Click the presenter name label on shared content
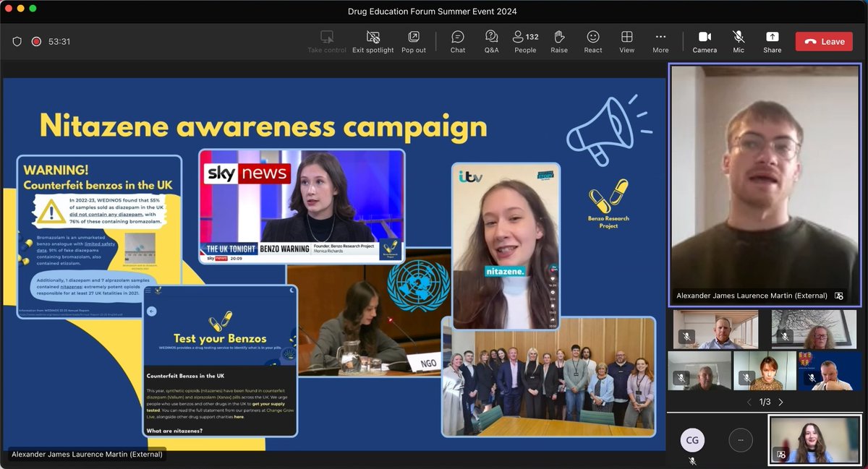The image size is (868, 469). 87,455
